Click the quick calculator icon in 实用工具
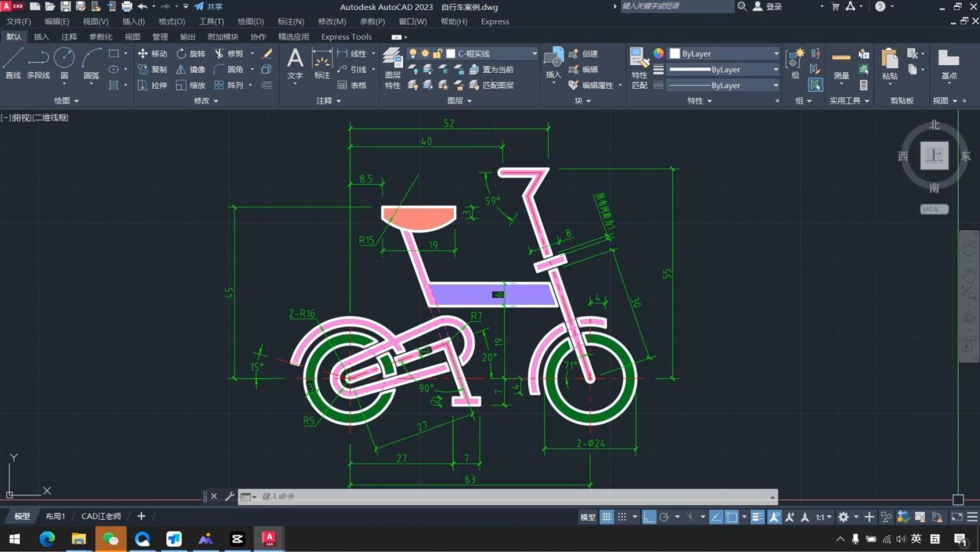The height and width of the screenshot is (552, 980). (864, 85)
